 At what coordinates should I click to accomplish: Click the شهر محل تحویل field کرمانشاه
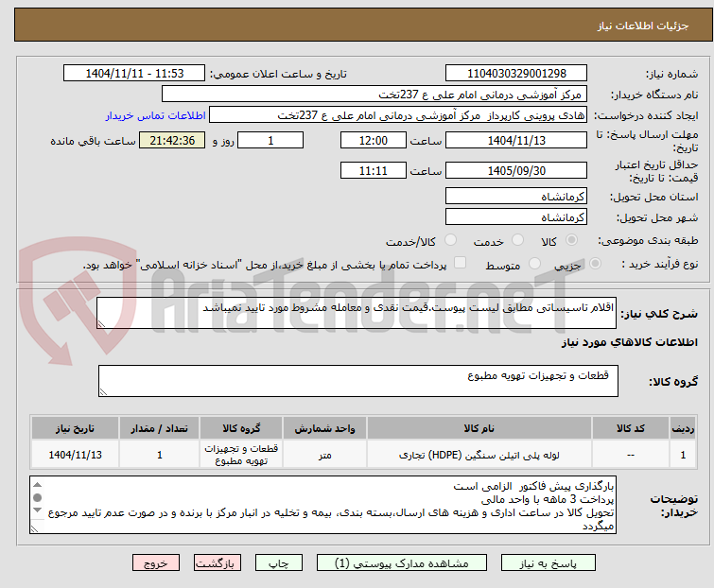click(x=516, y=217)
